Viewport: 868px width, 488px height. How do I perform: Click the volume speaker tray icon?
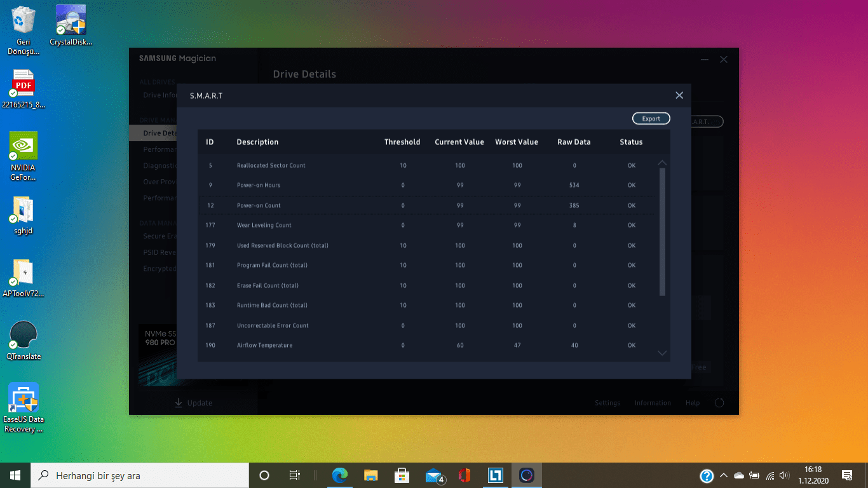(x=785, y=475)
